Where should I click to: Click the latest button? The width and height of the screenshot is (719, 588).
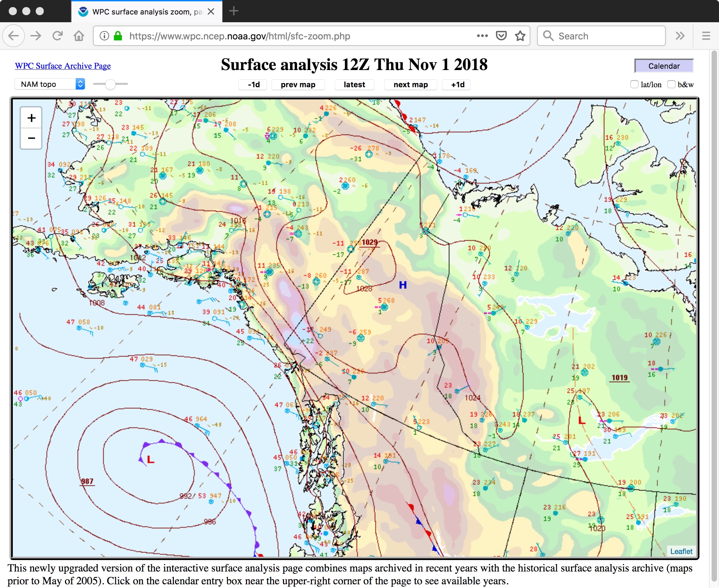coord(354,85)
